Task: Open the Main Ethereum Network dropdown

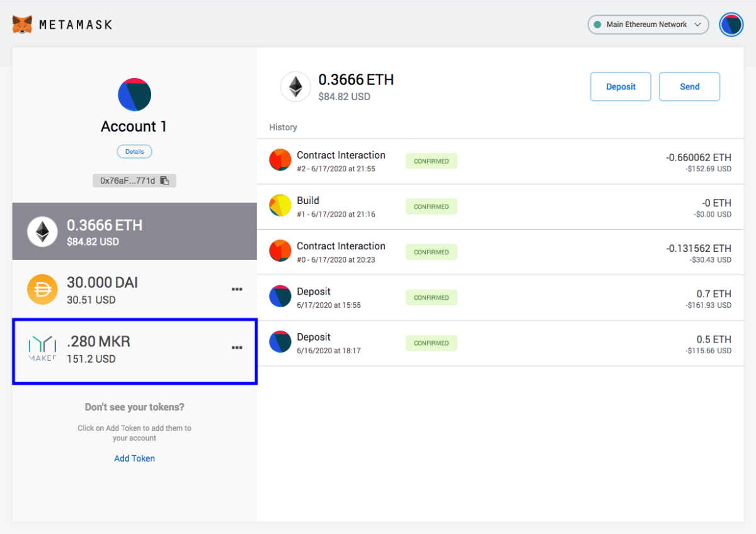Action: coord(648,25)
